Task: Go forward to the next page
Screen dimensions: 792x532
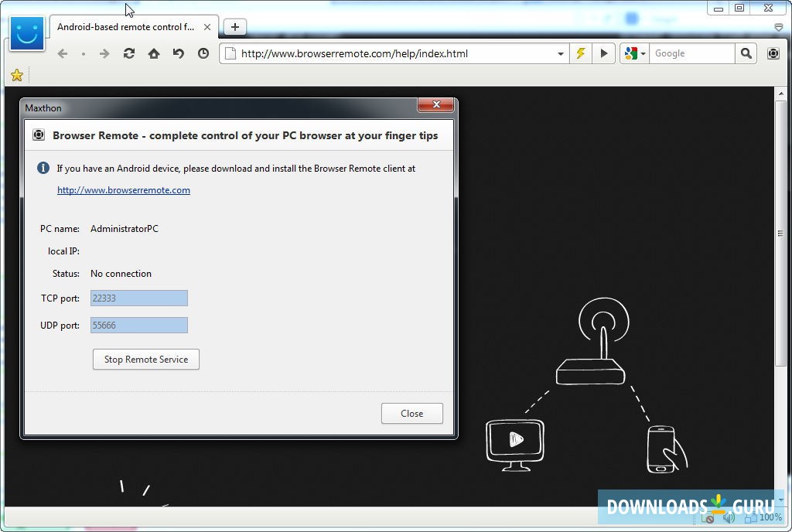Action: 104,53
